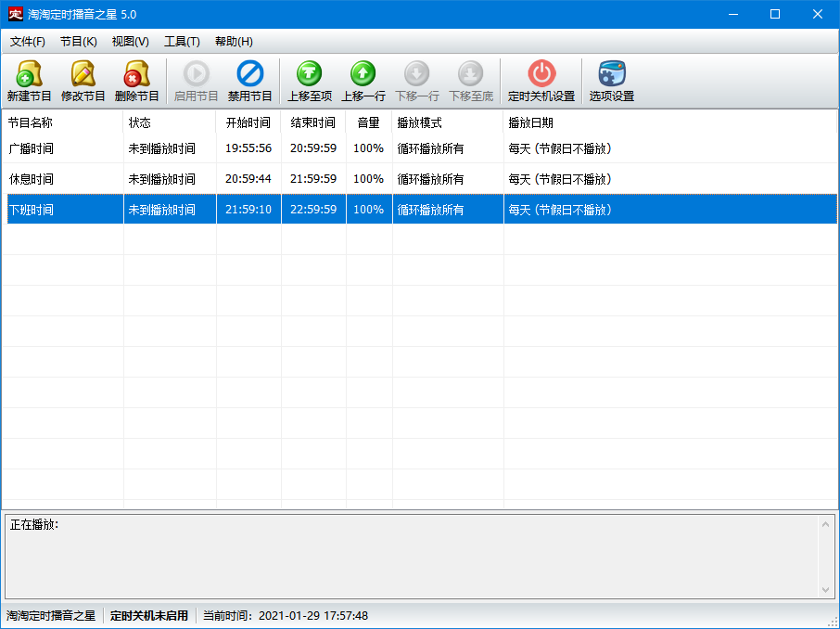Open the 工具(T) menu

click(182, 42)
